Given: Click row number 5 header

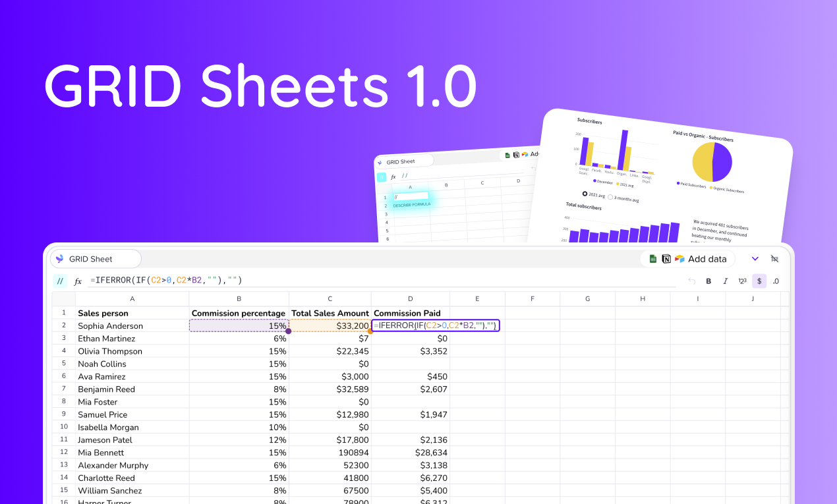Looking at the screenshot, I should click(x=63, y=364).
